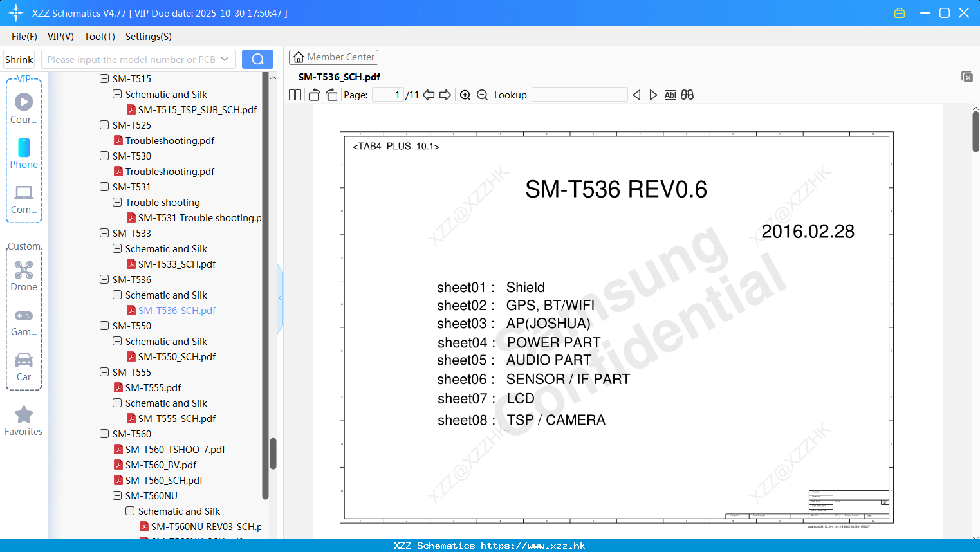
Task: Open SM-T555.pdf file
Action: click(x=147, y=387)
